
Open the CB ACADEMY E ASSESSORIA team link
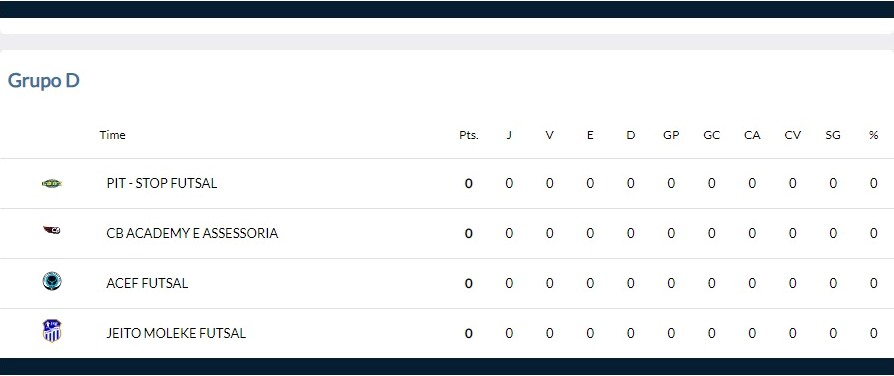tap(192, 233)
